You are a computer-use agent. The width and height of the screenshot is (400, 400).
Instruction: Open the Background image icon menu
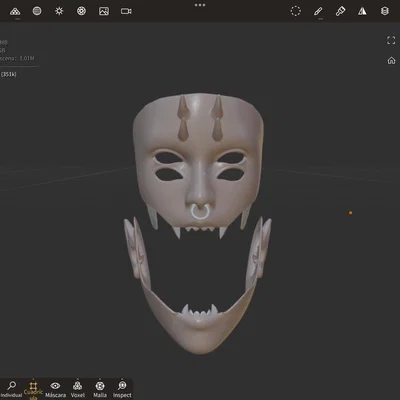tap(104, 11)
